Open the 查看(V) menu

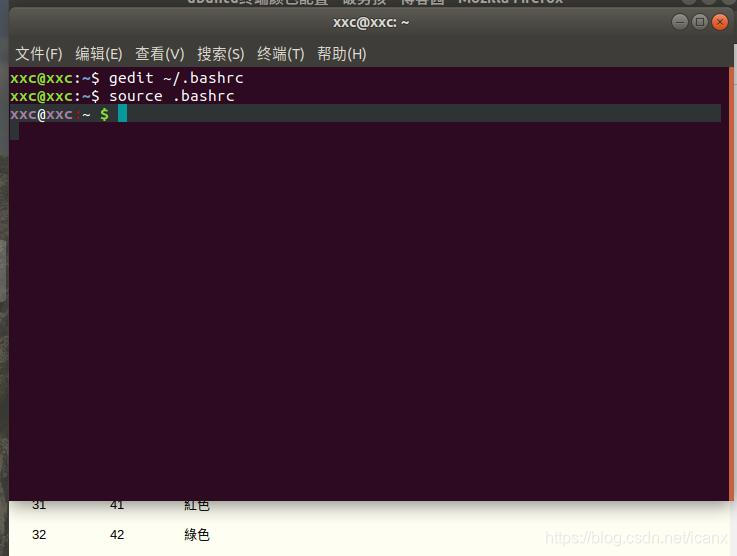tap(159, 54)
